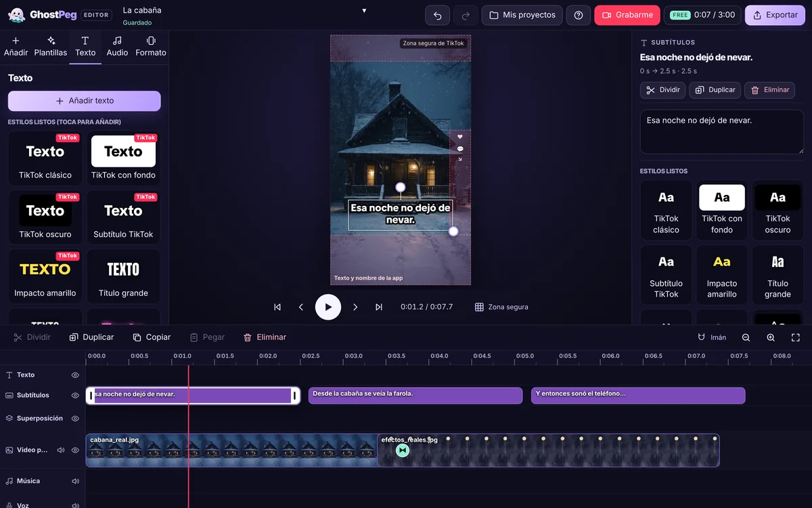Apply the TikTok con fondo Aa style

pyautogui.click(x=722, y=211)
